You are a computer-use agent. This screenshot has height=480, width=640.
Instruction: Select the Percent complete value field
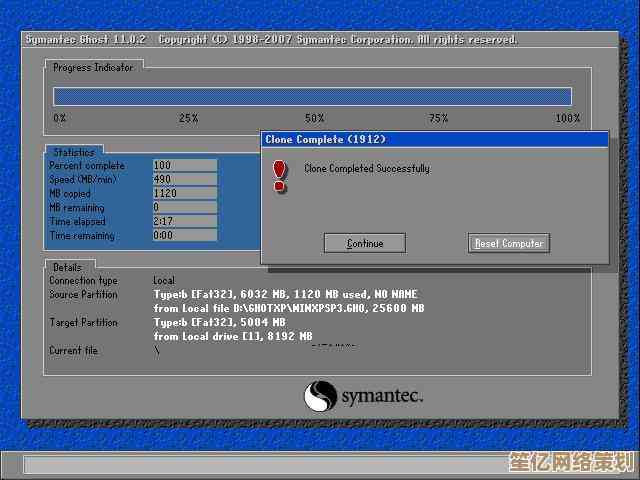[184, 165]
